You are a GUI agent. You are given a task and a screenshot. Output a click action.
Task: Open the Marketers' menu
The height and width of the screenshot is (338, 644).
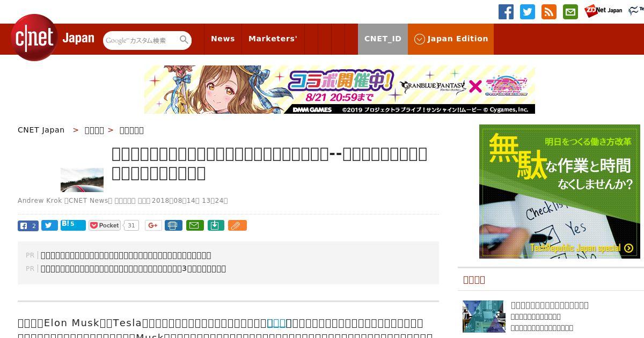pyautogui.click(x=273, y=39)
